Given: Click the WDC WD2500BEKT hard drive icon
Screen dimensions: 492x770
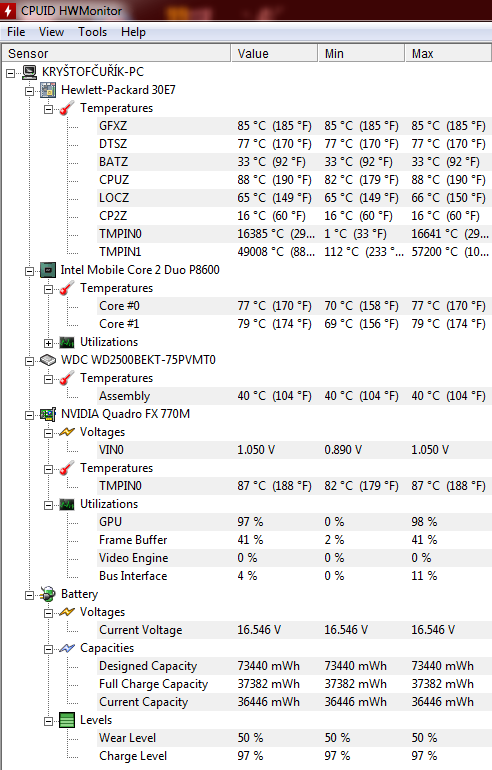Looking at the screenshot, I should [48, 360].
